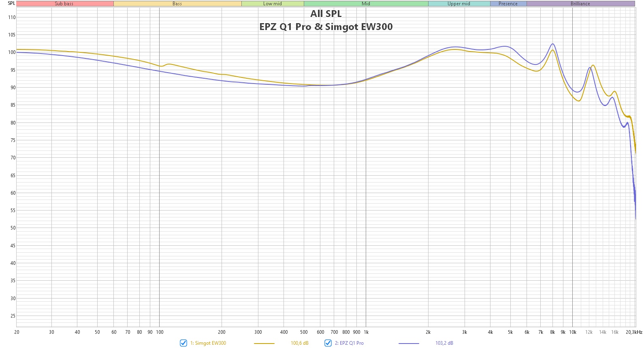644x348 pixels.
Task: Click the 95 SPL axis tick label
Action: tap(13, 70)
